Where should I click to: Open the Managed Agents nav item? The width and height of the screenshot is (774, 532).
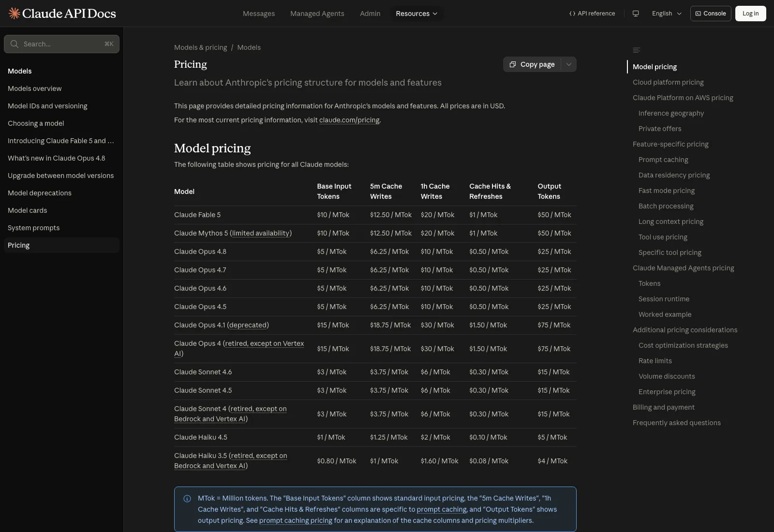coord(317,14)
